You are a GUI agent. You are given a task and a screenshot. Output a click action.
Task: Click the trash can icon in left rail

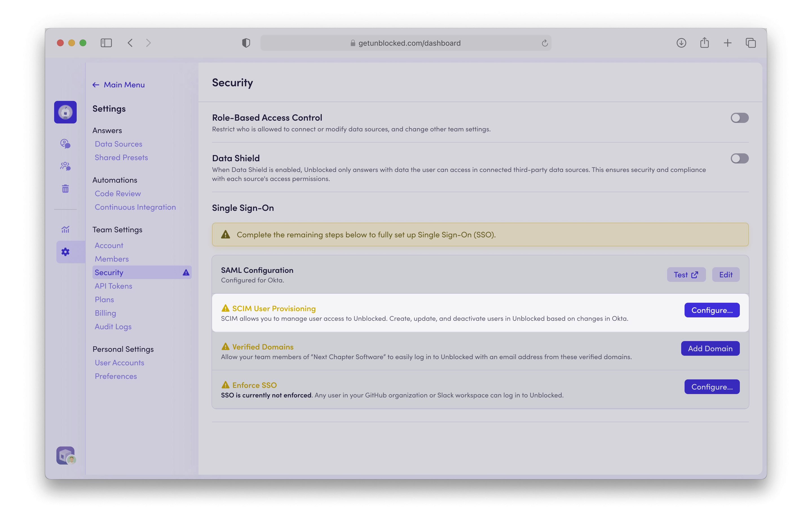click(65, 188)
